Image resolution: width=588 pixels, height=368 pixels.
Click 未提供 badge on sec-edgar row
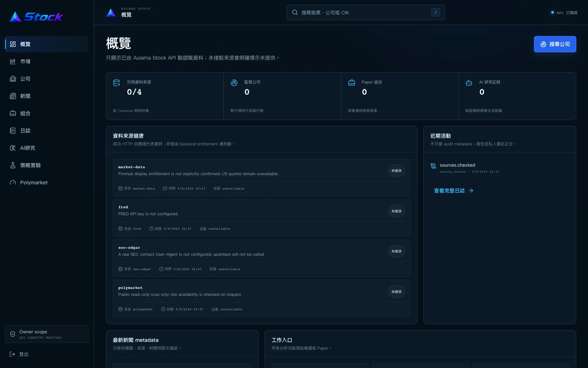coord(397,251)
